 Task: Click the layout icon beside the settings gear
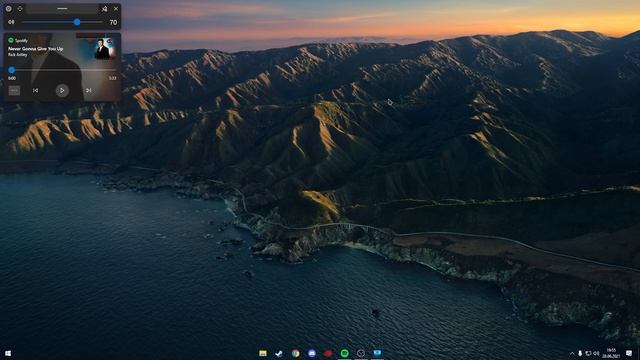coord(20,9)
